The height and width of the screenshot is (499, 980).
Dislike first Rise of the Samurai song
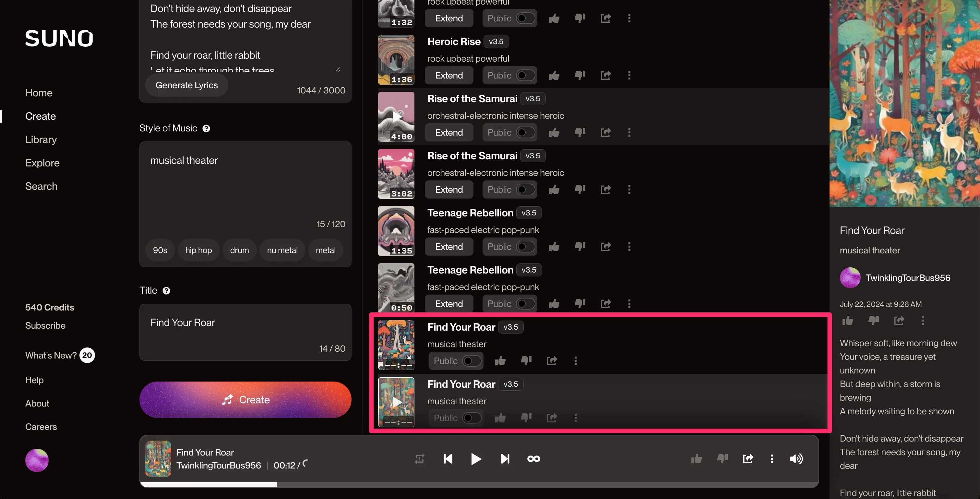point(580,132)
